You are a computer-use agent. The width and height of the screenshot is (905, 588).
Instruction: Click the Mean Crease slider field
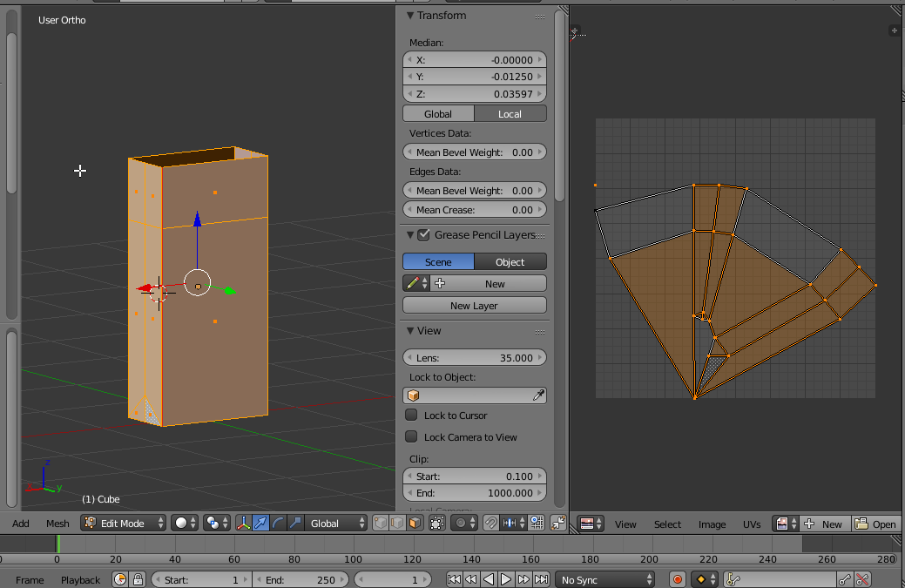[x=475, y=210]
